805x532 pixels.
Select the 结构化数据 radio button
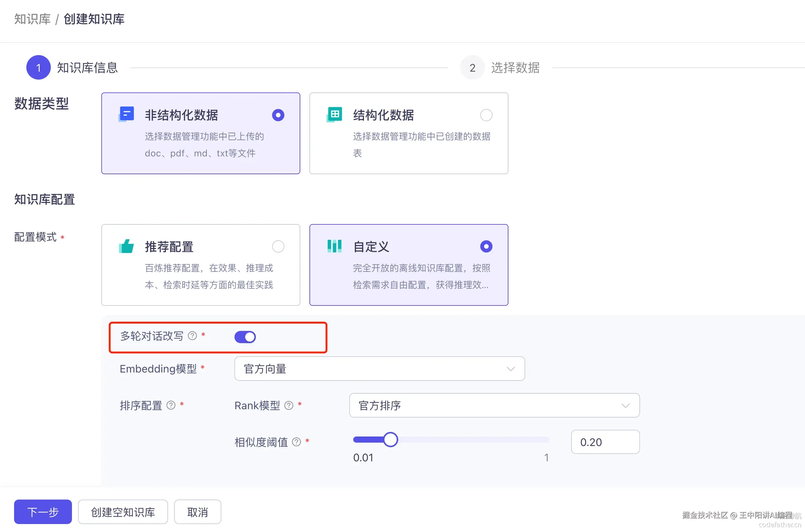click(x=486, y=115)
